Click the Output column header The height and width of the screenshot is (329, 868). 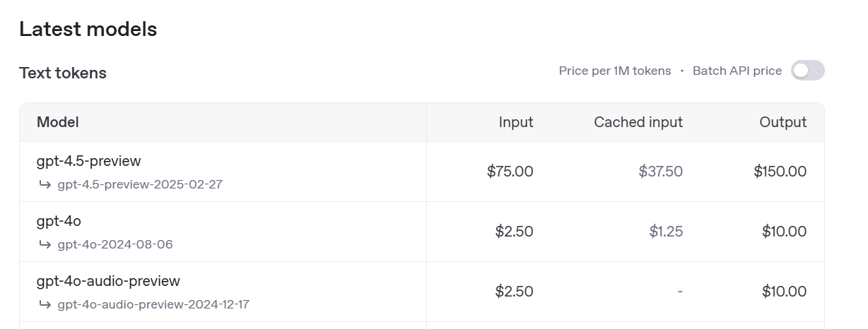click(x=782, y=122)
